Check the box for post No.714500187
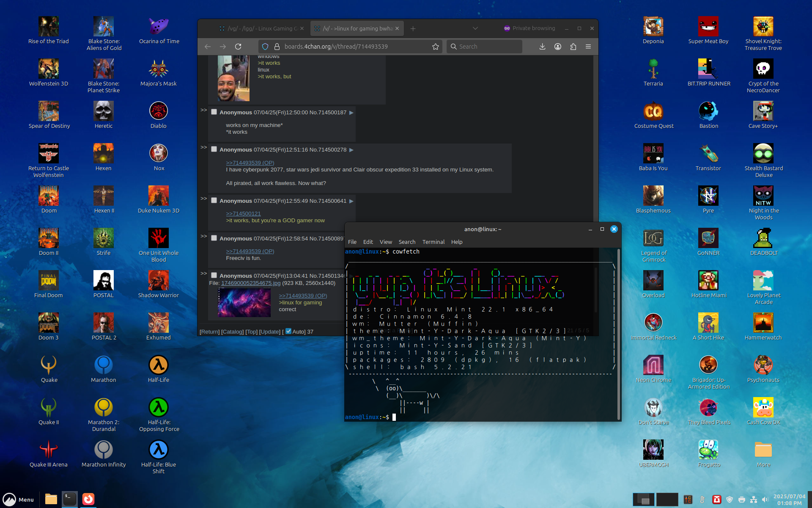 [214, 112]
